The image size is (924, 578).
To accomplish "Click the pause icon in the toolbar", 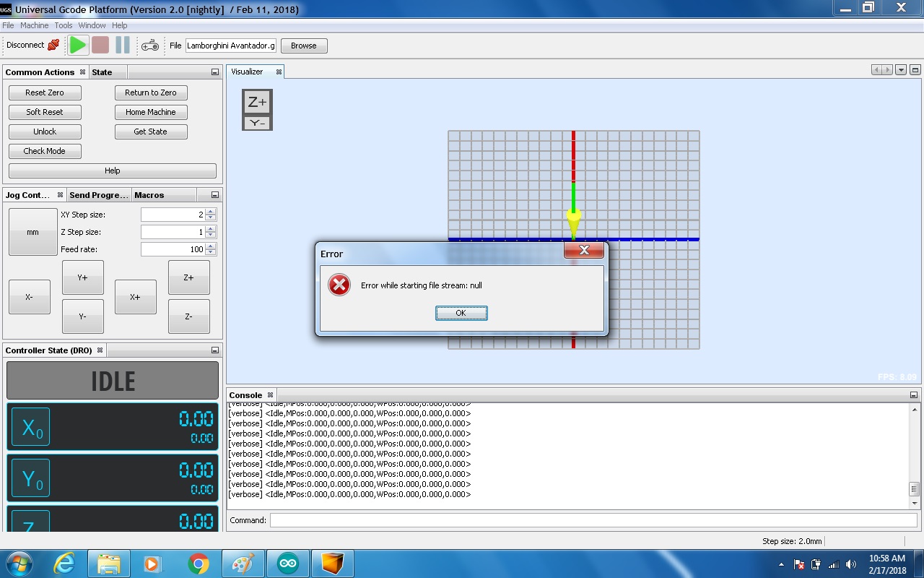I will click(123, 45).
